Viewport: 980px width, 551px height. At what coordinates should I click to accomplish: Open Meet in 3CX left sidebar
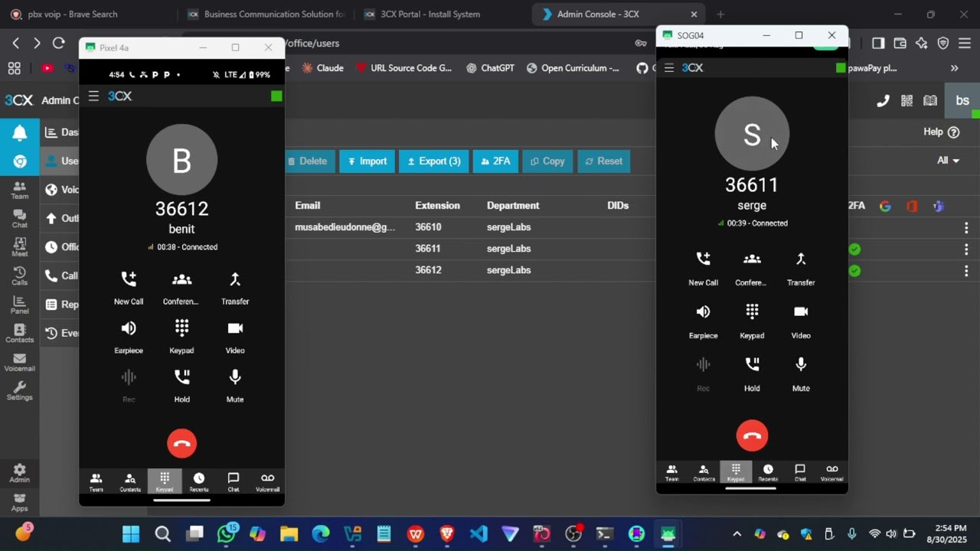coord(19,246)
